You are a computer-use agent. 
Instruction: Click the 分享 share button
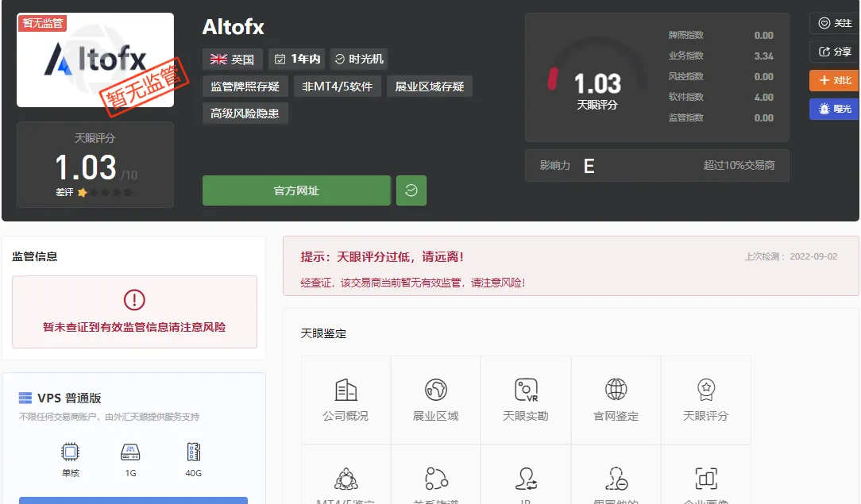835,52
